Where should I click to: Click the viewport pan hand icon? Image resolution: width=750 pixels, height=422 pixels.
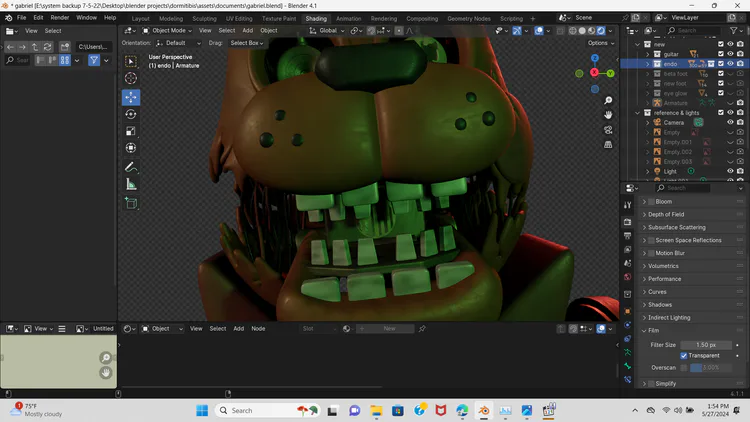(x=608, y=115)
